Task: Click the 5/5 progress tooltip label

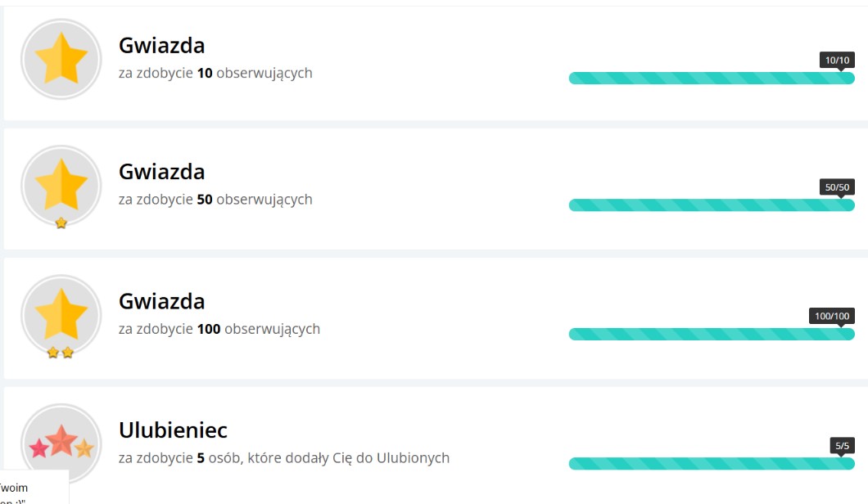Action: (x=841, y=446)
